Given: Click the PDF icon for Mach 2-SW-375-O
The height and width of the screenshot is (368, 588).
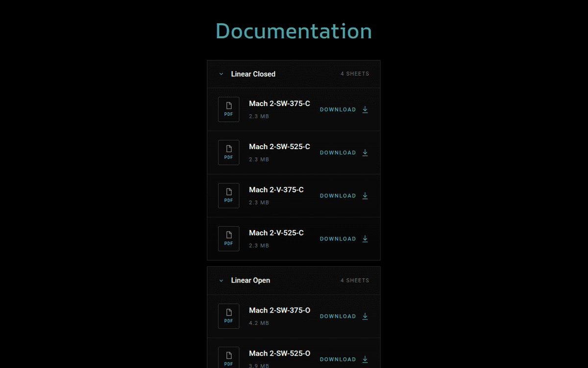Looking at the screenshot, I should (229, 316).
